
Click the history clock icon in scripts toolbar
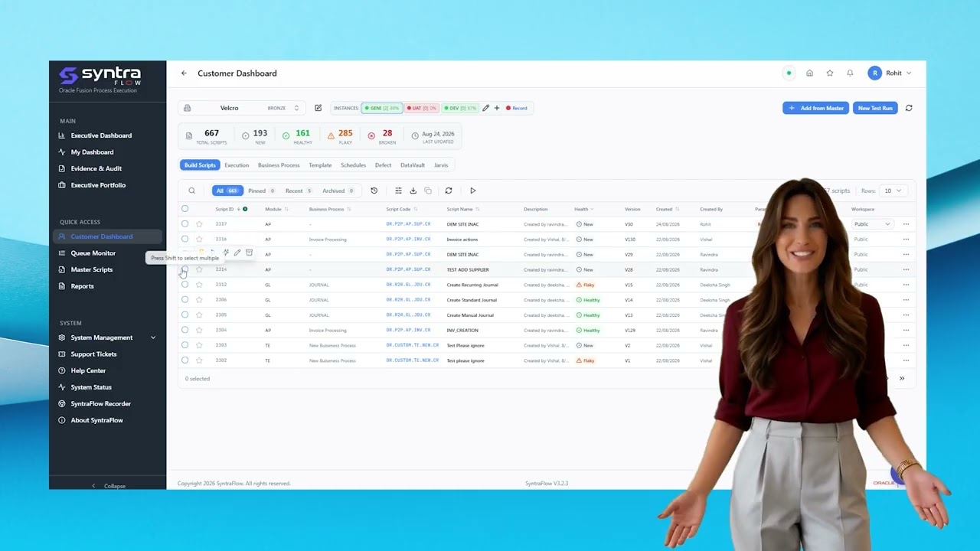[x=374, y=191]
